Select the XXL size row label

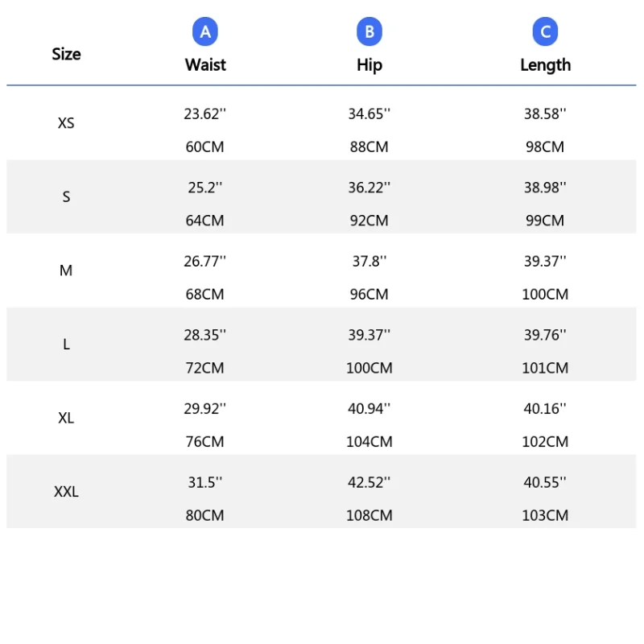pos(66,492)
